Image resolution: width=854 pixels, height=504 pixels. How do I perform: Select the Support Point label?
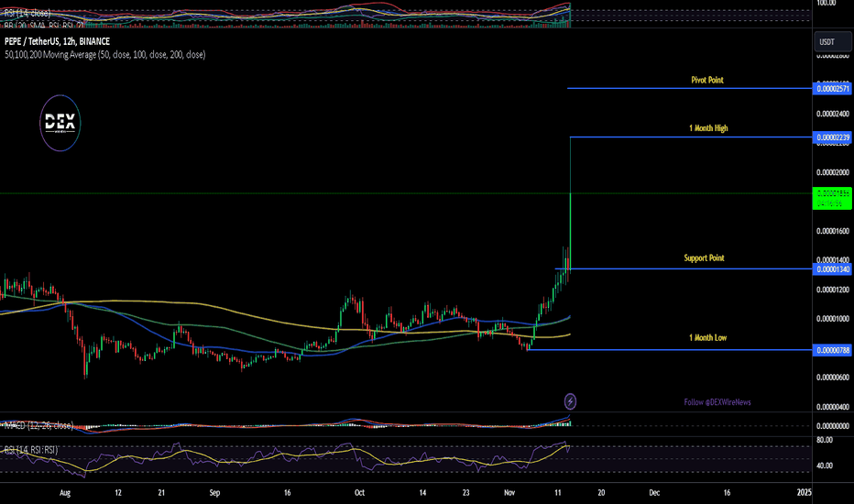tap(704, 257)
